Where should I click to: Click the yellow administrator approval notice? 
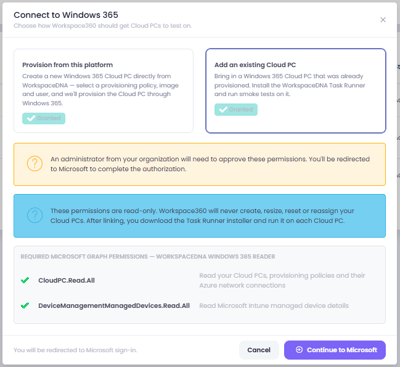(199, 164)
